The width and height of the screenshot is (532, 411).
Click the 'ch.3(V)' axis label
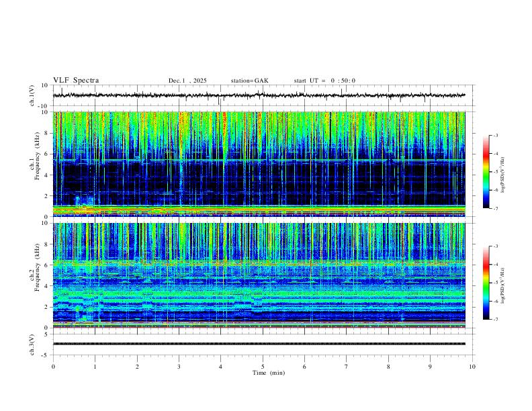(x=32, y=345)
